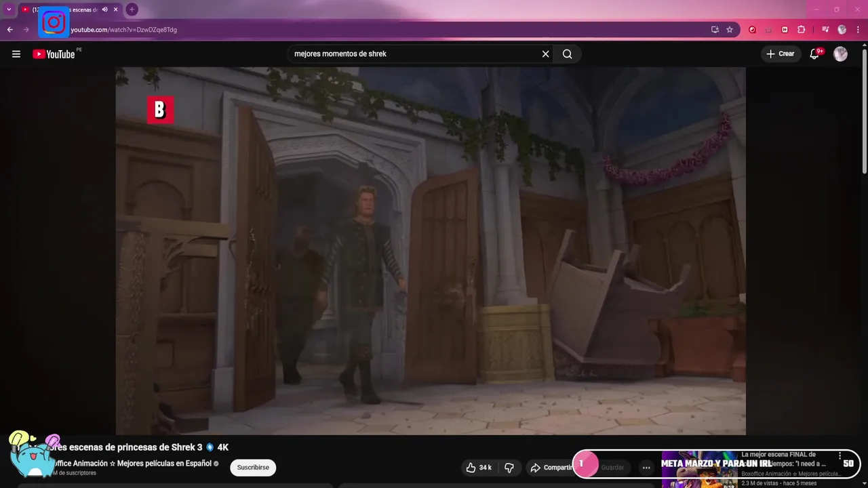The image size is (868, 488).
Task: Run search with the magnifier button
Action: click(x=568, y=54)
